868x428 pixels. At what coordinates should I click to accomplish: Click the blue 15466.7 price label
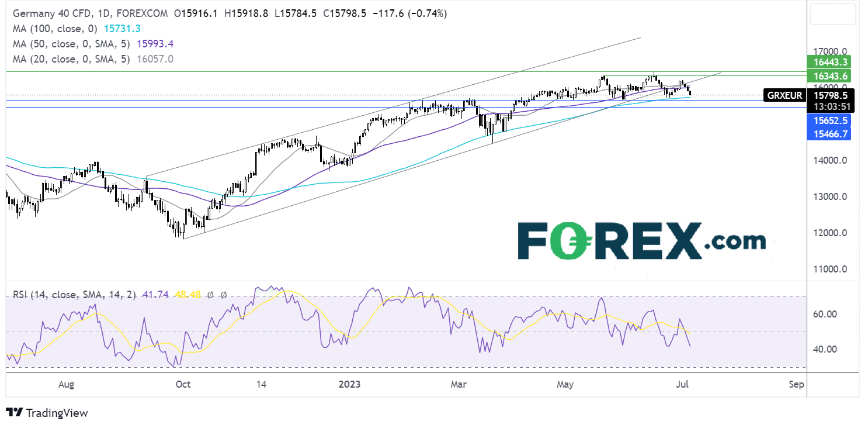[x=828, y=134]
